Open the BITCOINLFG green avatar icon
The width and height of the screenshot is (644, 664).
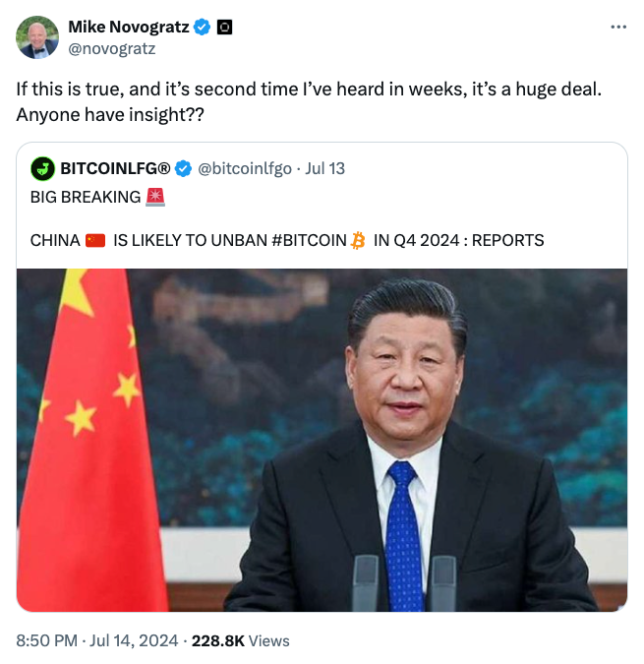pyautogui.click(x=42, y=168)
